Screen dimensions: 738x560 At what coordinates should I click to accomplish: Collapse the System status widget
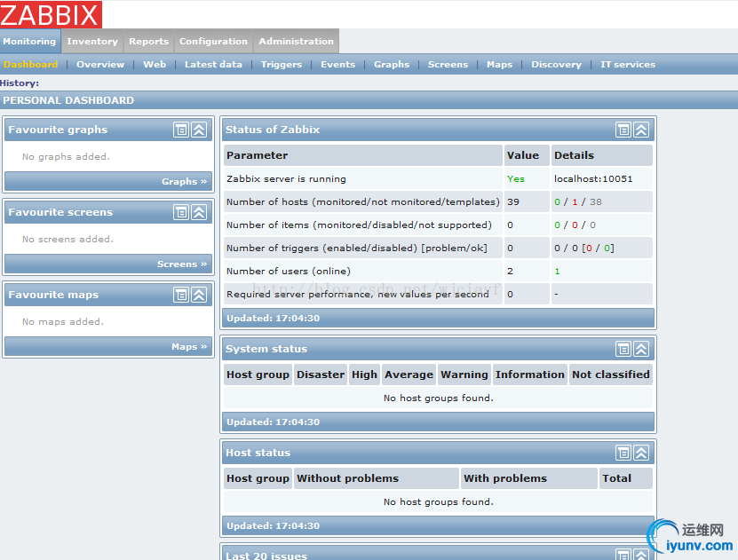click(x=641, y=349)
